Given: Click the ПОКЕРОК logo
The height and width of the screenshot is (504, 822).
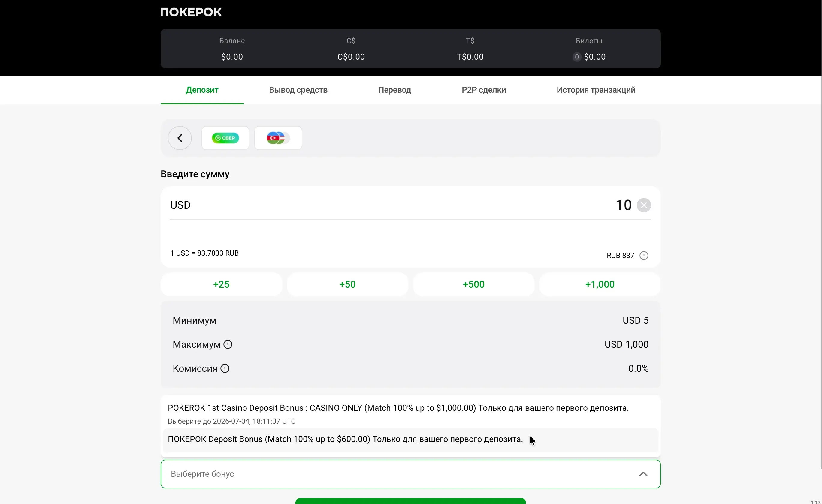Looking at the screenshot, I should 191,12.
